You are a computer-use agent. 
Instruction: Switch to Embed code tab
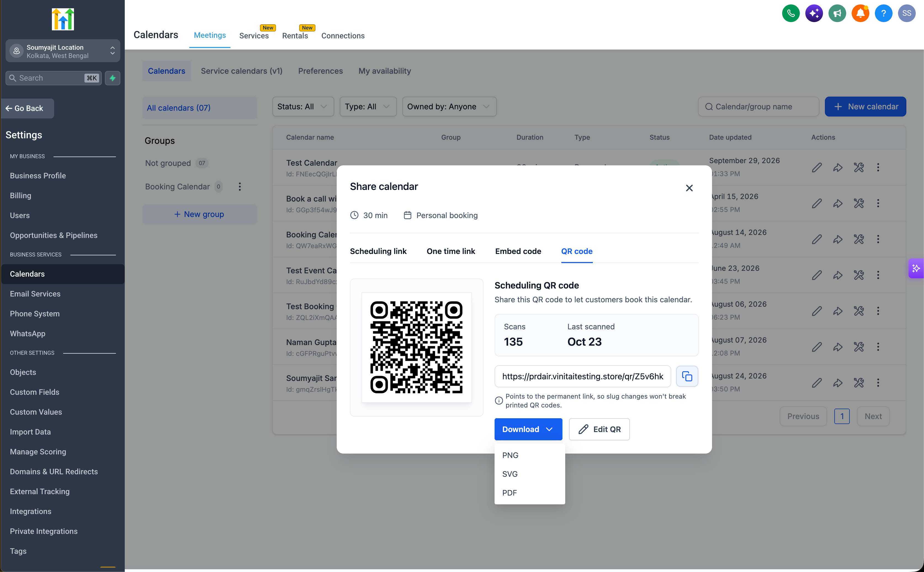(518, 251)
